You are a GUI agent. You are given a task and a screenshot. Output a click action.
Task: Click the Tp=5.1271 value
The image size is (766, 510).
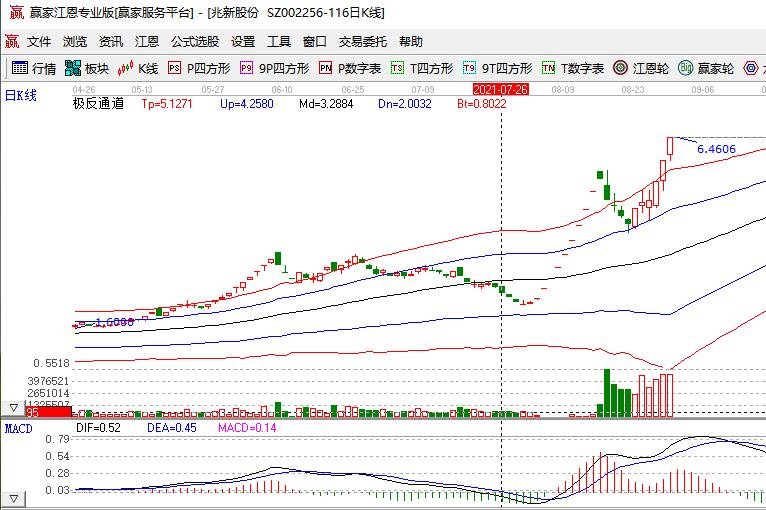click(167, 104)
